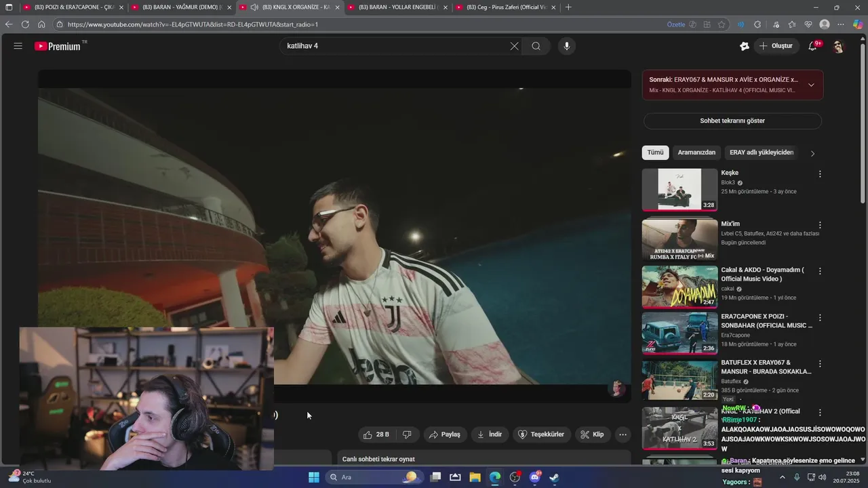Open more actions three-dot menu under video
Screen dimensions: 868x488
[623, 434]
